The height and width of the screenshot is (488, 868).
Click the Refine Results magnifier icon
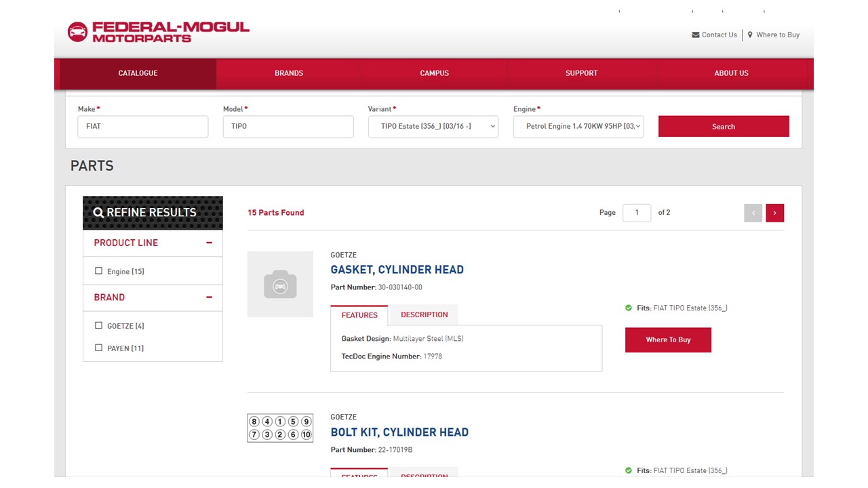98,213
